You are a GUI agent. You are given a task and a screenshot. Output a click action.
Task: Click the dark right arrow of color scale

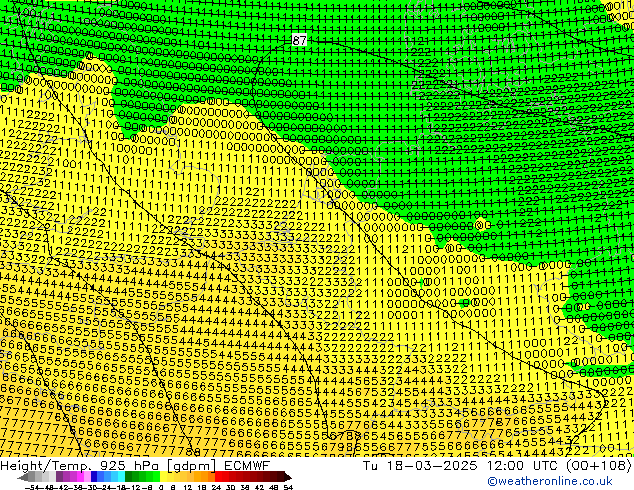[x=287, y=477]
